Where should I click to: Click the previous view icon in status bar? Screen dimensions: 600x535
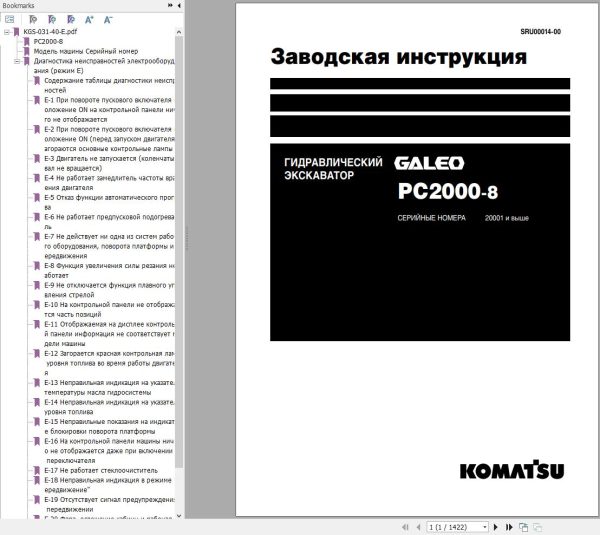[x=523, y=527]
